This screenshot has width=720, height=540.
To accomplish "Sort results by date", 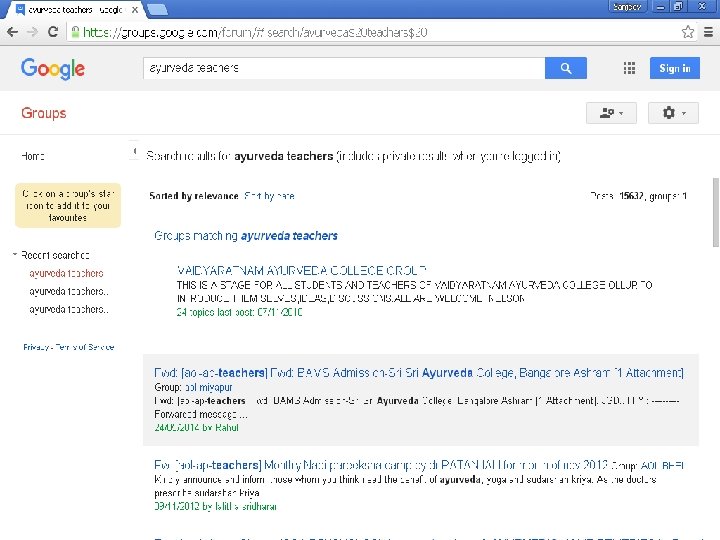I will (269, 196).
